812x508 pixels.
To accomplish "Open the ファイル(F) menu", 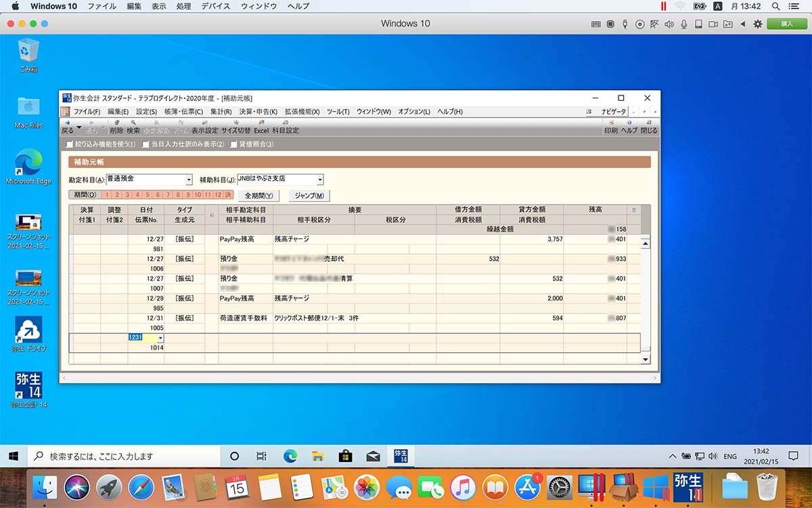I will click(87, 112).
